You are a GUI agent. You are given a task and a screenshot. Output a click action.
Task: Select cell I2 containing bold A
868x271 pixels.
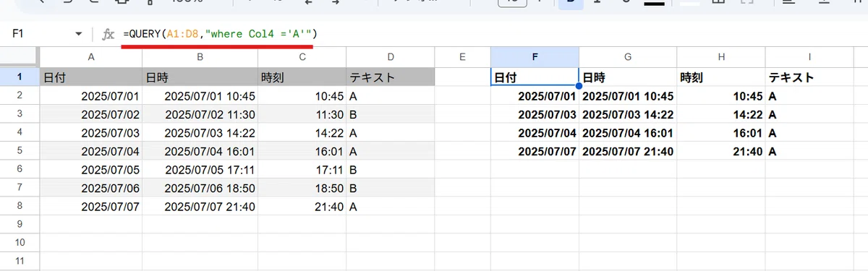(810, 96)
